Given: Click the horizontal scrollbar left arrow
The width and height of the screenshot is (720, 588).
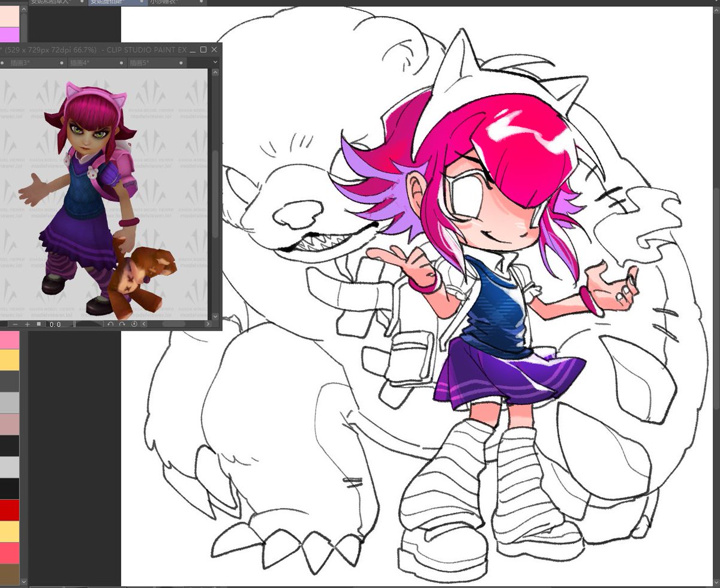Looking at the screenshot, I should (x=144, y=324).
